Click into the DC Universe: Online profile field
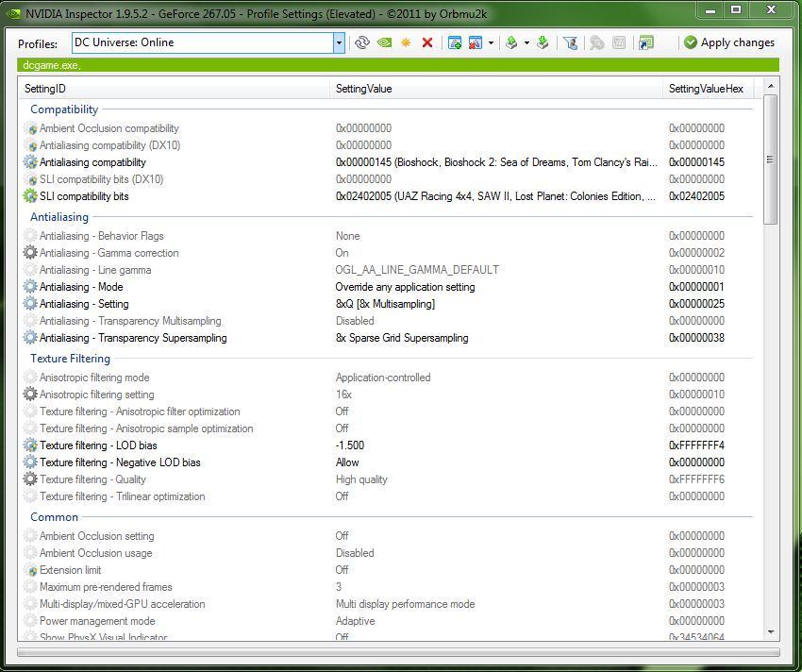This screenshot has width=802, height=672. tap(203, 43)
